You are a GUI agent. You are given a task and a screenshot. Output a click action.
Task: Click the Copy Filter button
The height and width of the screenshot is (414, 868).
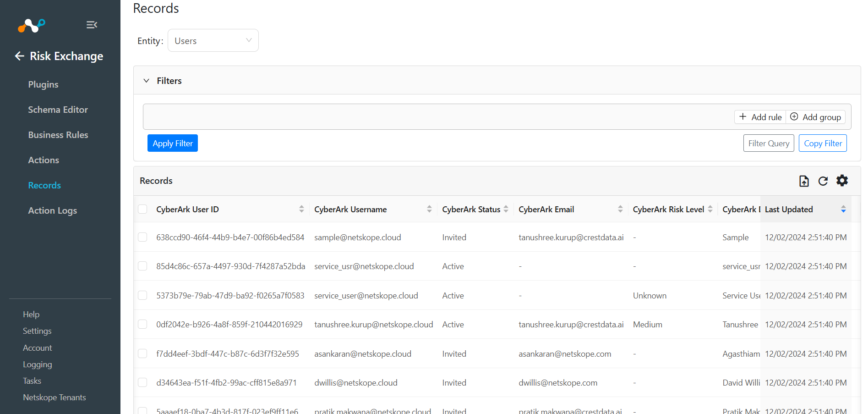pyautogui.click(x=823, y=143)
